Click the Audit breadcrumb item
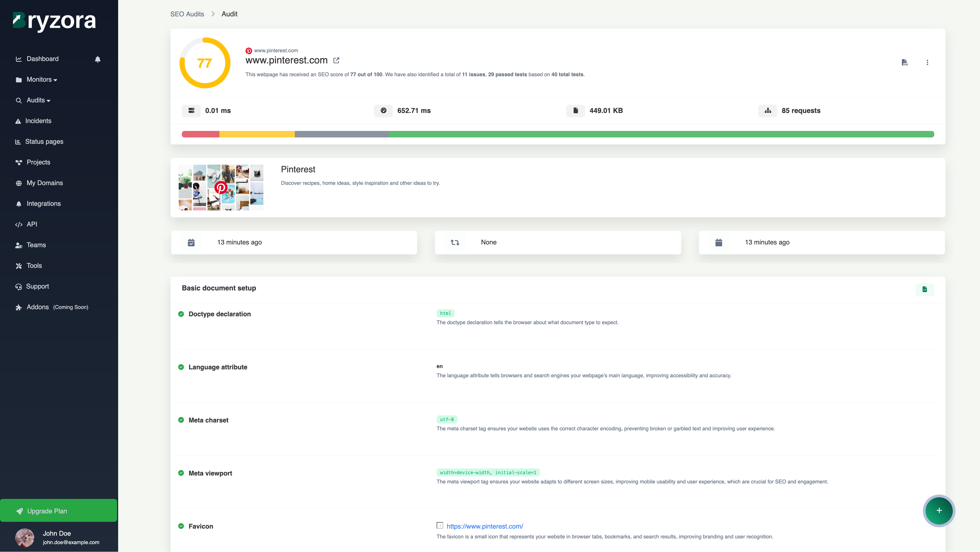This screenshot has width=980, height=552. (229, 14)
